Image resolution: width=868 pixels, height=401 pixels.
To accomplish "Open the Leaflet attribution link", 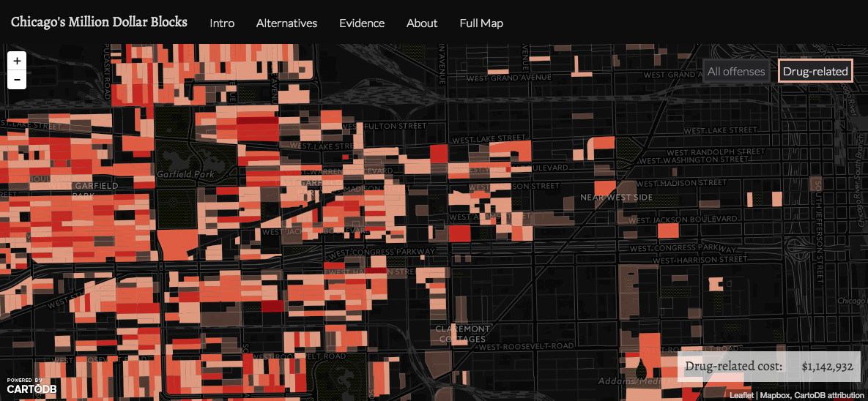I will (742, 395).
